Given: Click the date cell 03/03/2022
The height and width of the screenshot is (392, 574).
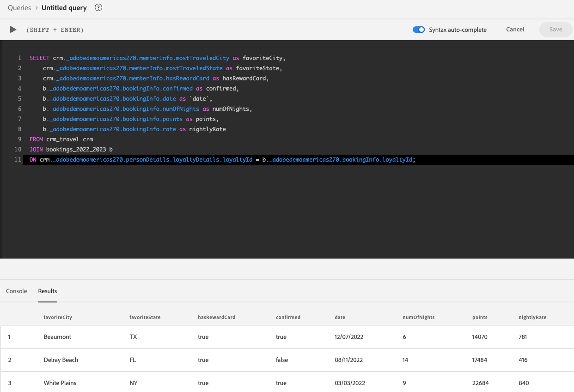Looking at the screenshot, I should [x=349, y=383].
